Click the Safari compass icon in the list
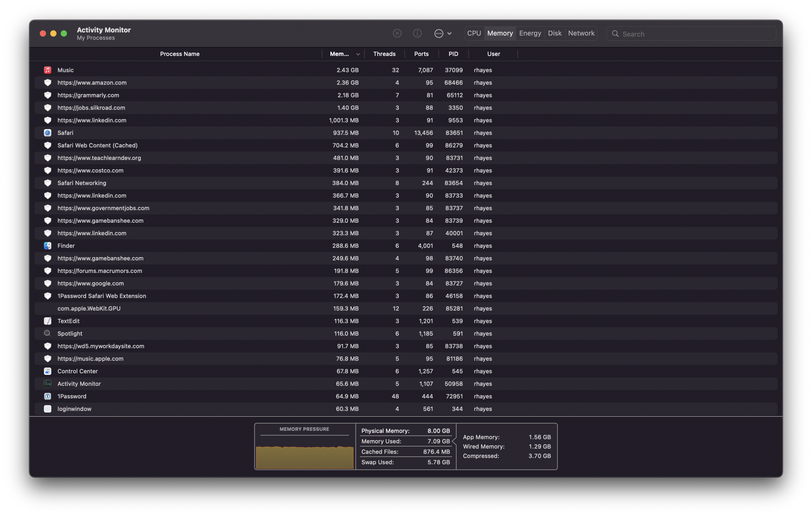 (x=48, y=133)
